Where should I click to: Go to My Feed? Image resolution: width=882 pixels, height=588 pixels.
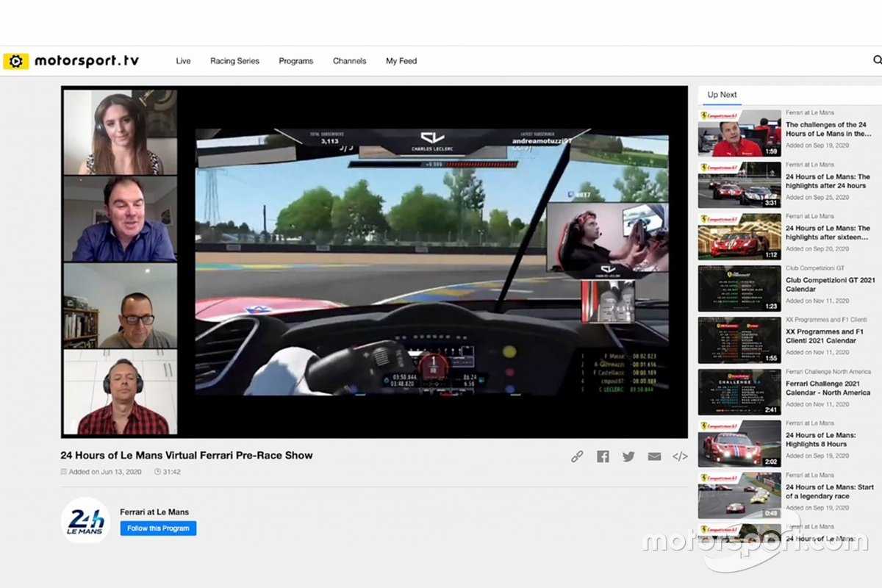tap(401, 61)
